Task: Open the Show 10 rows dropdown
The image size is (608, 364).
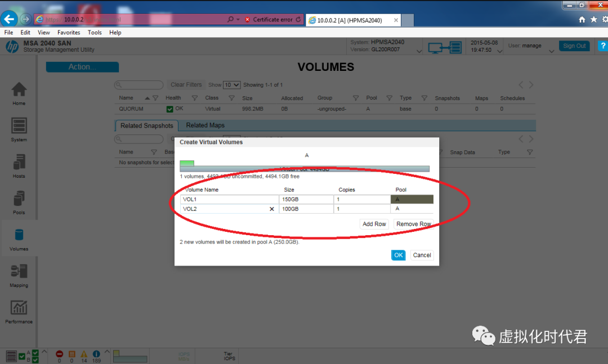Action: pyautogui.click(x=231, y=85)
